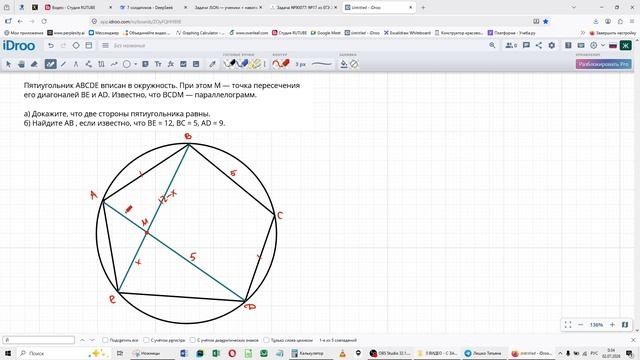Close the find bar
Image resolution: width=640 pixels, height=360 pixels.
coord(633,340)
